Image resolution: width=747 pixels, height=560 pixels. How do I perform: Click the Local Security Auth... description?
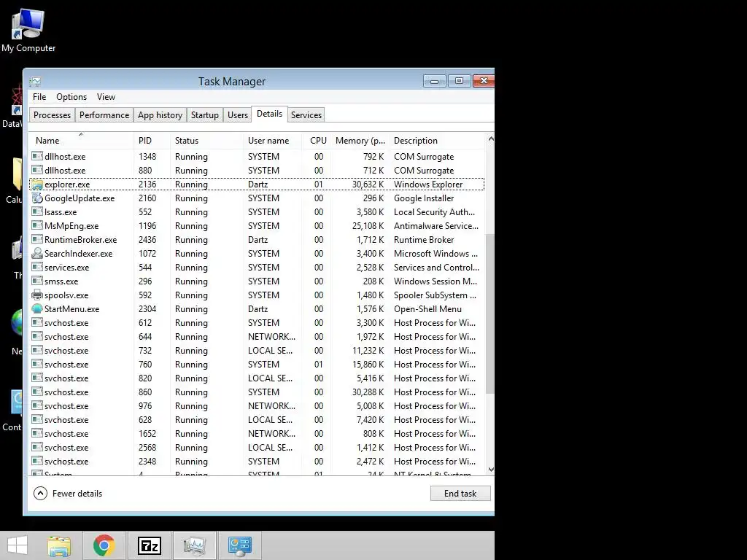point(434,212)
